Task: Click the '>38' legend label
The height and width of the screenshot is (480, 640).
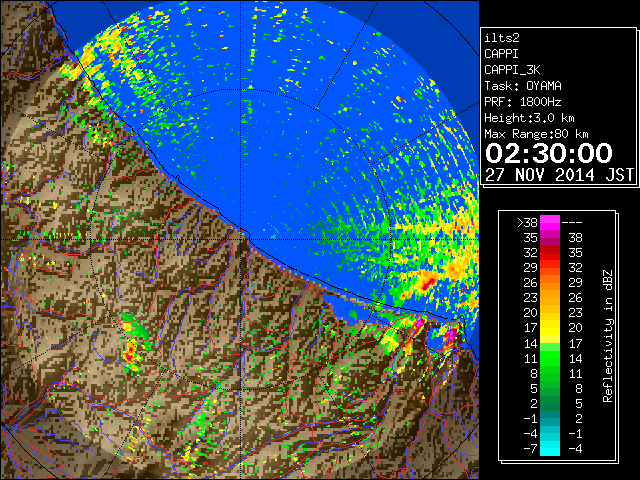Action: click(527, 223)
